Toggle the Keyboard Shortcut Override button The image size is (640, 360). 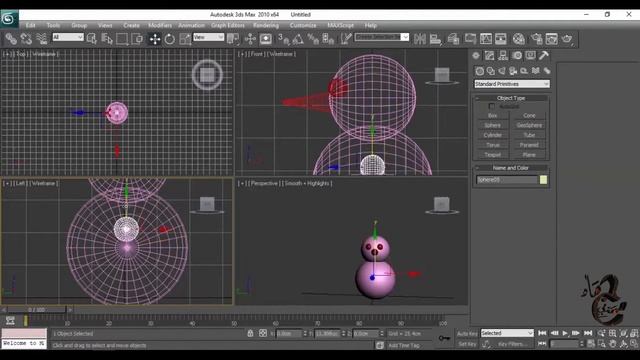pos(266,39)
